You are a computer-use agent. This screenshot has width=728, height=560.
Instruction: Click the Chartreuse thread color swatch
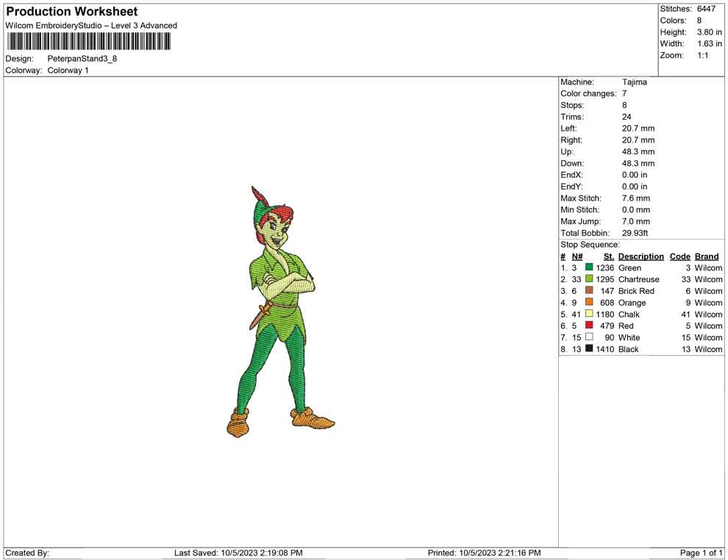(x=589, y=279)
